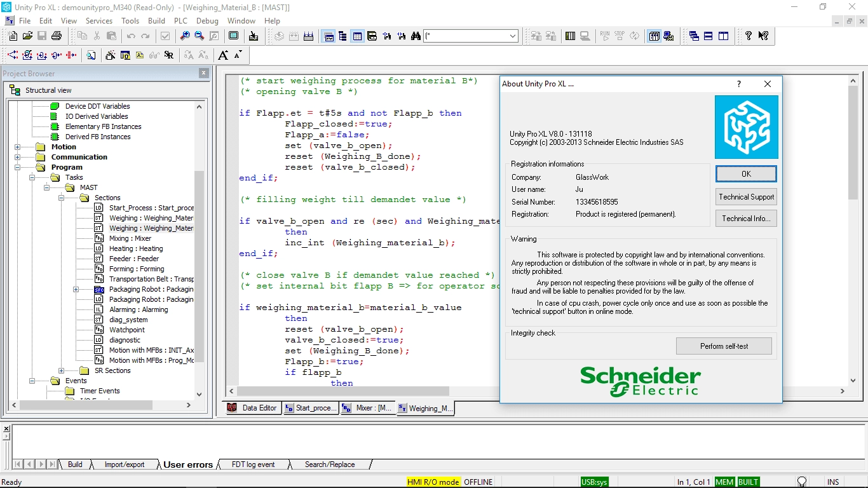Click the full screen toolbar icon
Screen dimensions: 868x488
click(233, 36)
